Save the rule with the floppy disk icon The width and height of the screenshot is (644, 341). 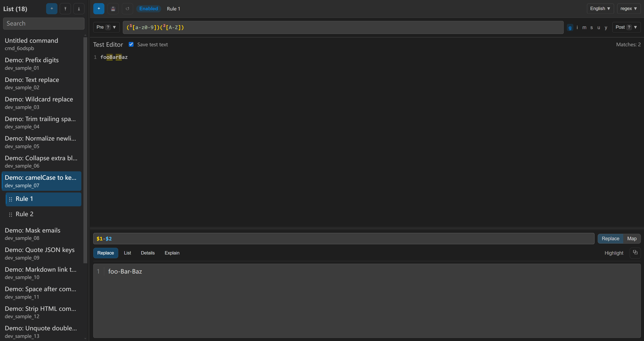(x=113, y=9)
